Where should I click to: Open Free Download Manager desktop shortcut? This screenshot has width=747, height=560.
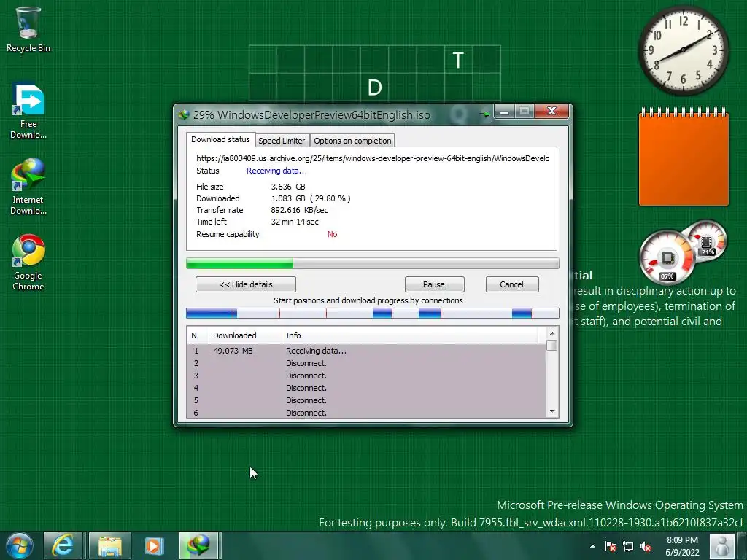point(28,111)
